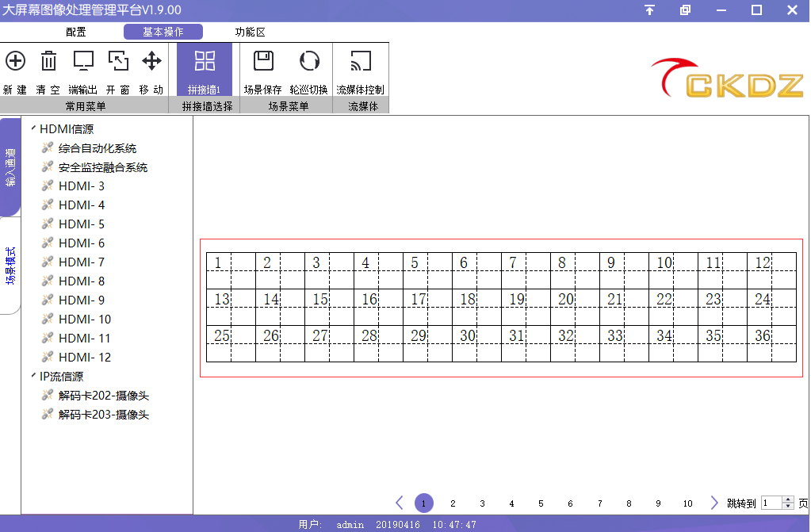Screen dimensions: 811x532
Task: Select 解码卡202-摄像头 stream source
Action: click(x=103, y=396)
